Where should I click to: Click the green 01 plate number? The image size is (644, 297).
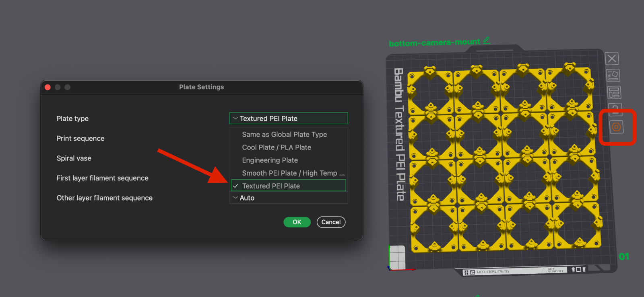pyautogui.click(x=624, y=256)
